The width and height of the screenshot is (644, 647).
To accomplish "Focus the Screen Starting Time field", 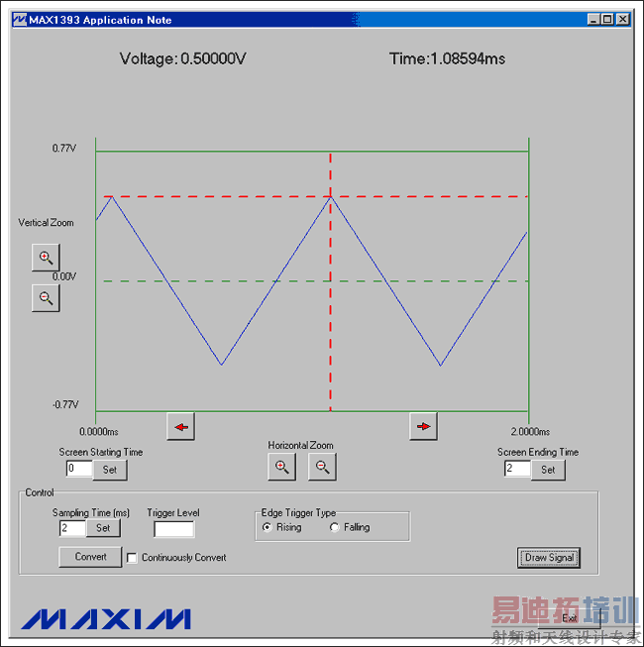I will (x=79, y=469).
